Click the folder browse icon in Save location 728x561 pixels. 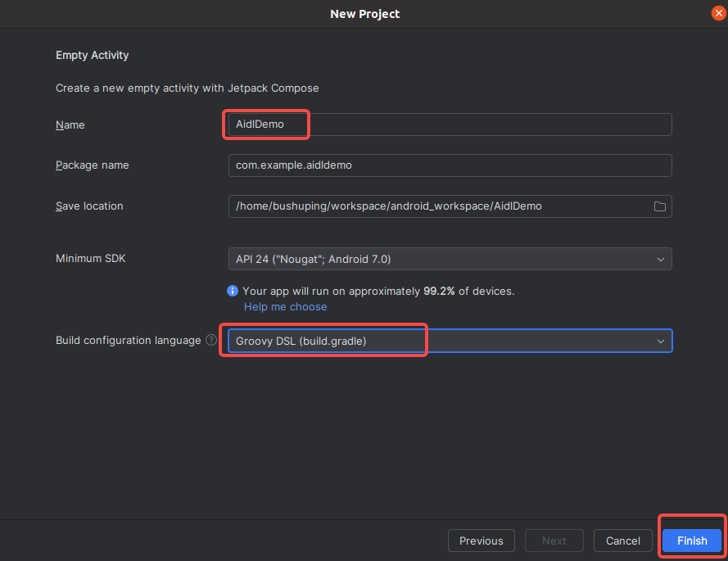pyautogui.click(x=659, y=206)
